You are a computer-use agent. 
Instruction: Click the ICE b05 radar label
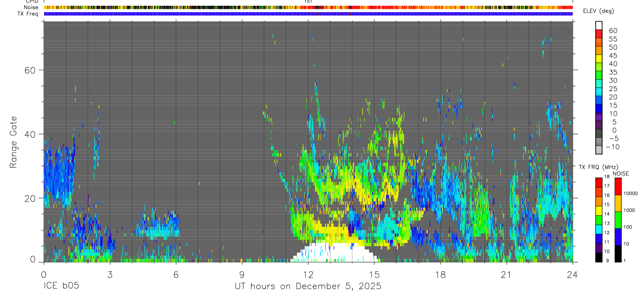(61, 287)
